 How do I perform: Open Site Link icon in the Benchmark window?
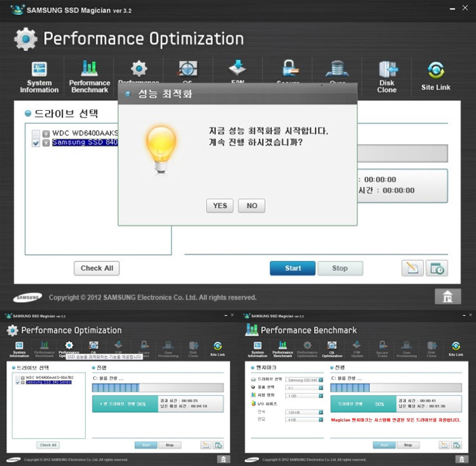[x=456, y=348]
